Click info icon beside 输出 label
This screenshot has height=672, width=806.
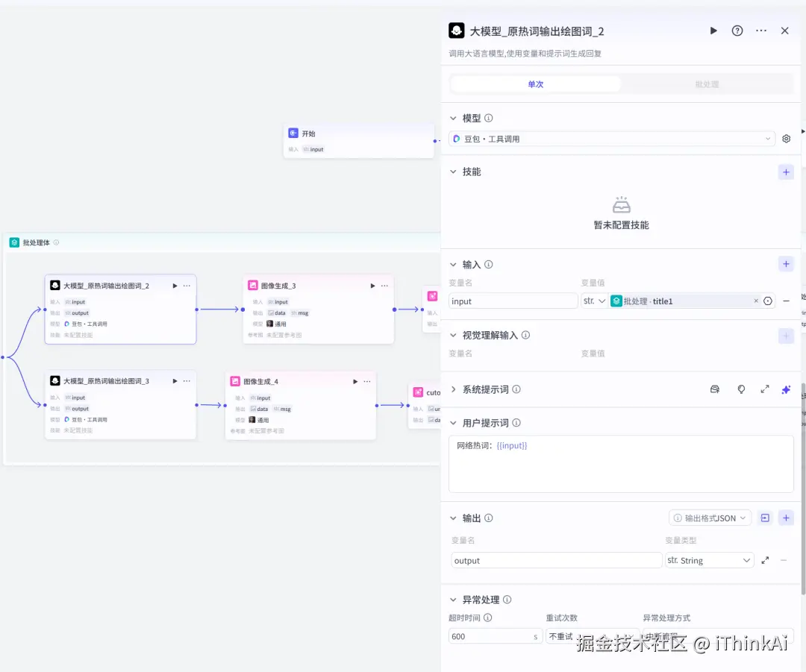pos(488,518)
